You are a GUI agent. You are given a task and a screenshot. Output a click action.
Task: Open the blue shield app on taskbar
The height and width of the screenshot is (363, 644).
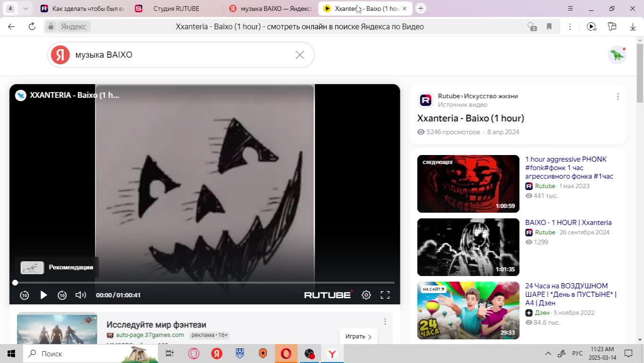point(240,354)
